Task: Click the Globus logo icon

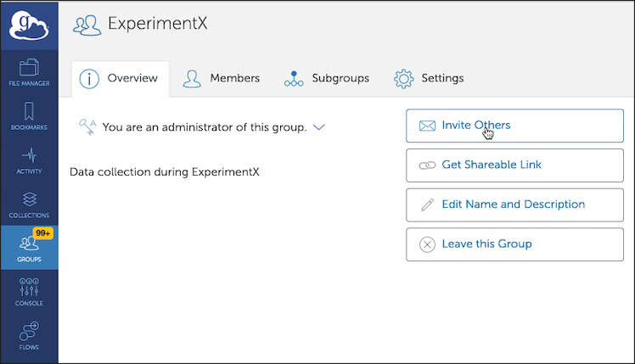Action: click(x=29, y=25)
